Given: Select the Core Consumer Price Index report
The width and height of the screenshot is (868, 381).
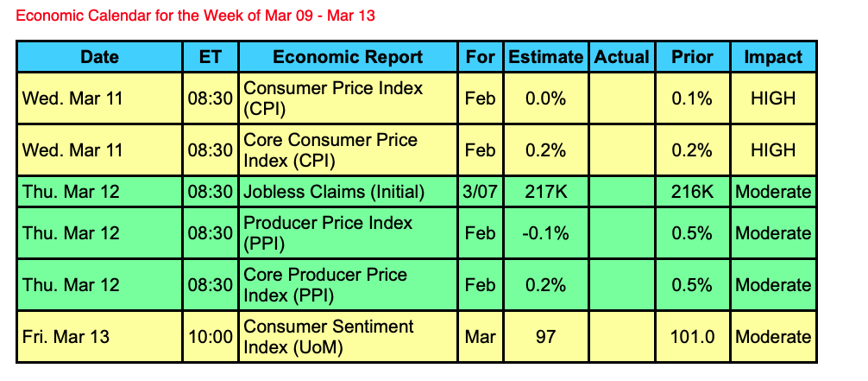Looking at the screenshot, I should click(330, 150).
